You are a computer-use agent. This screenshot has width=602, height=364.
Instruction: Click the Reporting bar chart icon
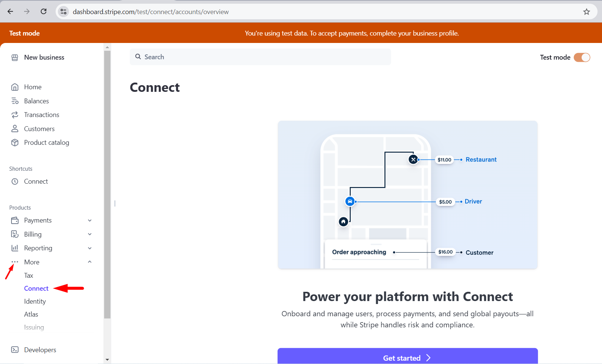(15, 248)
